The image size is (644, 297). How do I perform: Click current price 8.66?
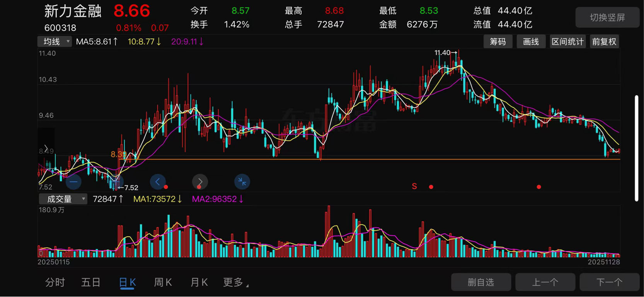click(x=132, y=11)
